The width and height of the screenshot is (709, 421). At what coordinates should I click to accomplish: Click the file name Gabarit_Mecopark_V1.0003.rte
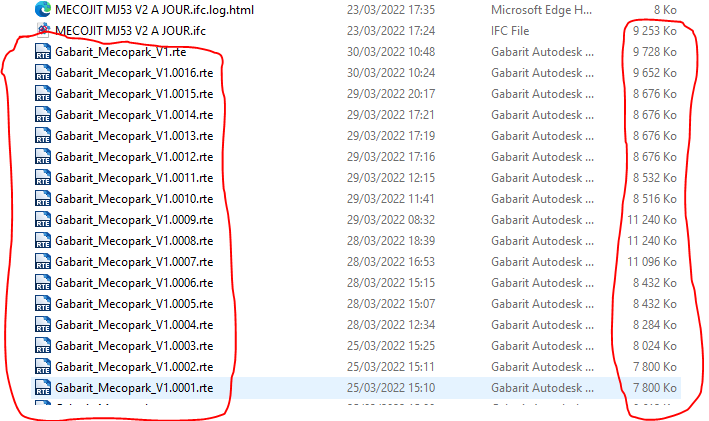point(134,345)
